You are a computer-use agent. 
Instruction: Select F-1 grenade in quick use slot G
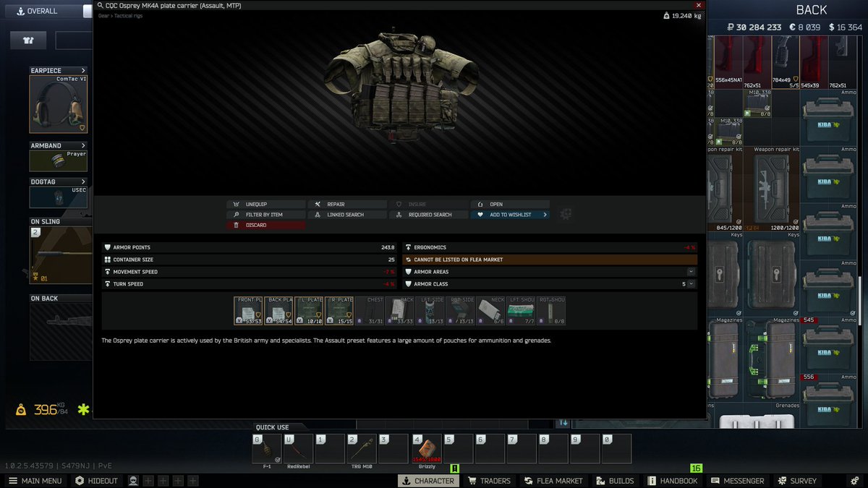tap(267, 449)
